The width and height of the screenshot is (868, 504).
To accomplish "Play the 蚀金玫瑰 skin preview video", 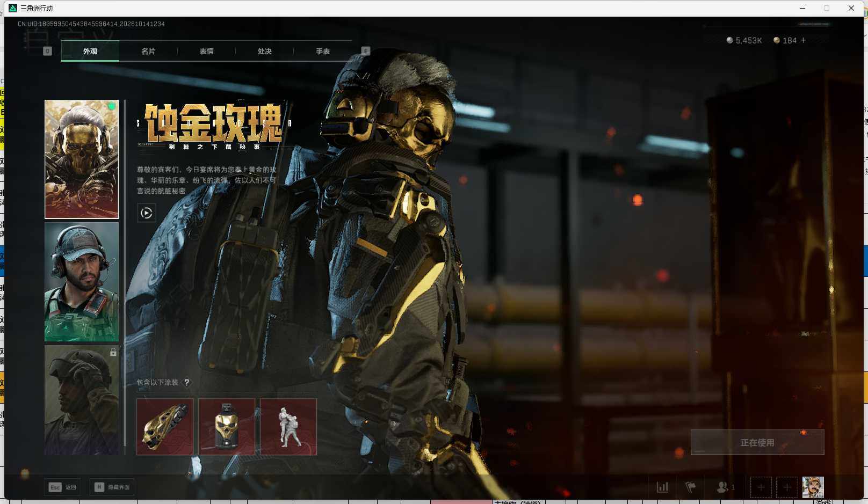I will [147, 213].
